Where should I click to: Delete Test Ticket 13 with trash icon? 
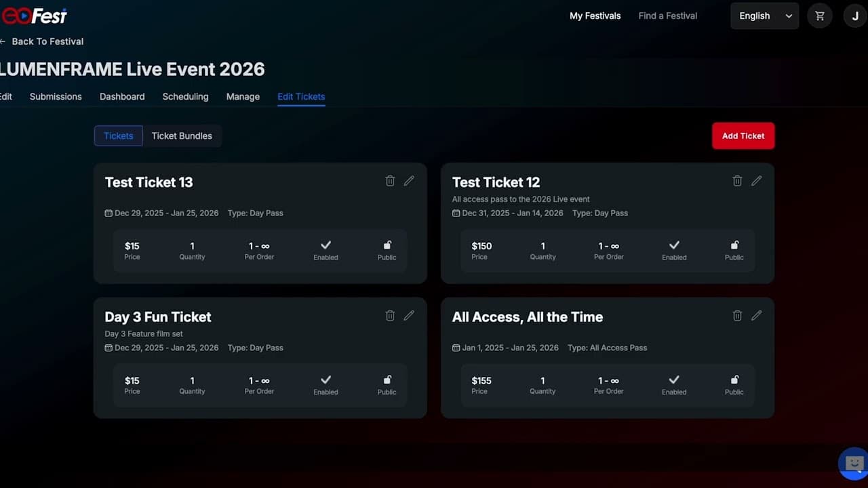[390, 181]
